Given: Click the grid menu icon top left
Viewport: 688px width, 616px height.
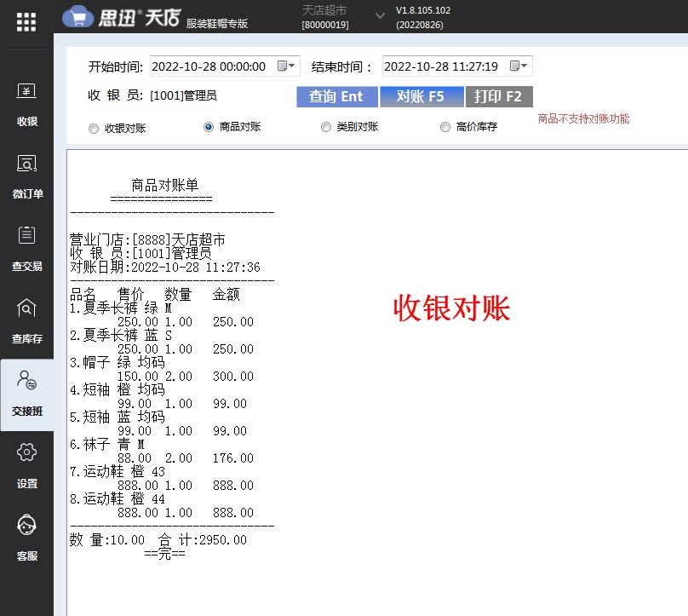Looking at the screenshot, I should (26, 21).
